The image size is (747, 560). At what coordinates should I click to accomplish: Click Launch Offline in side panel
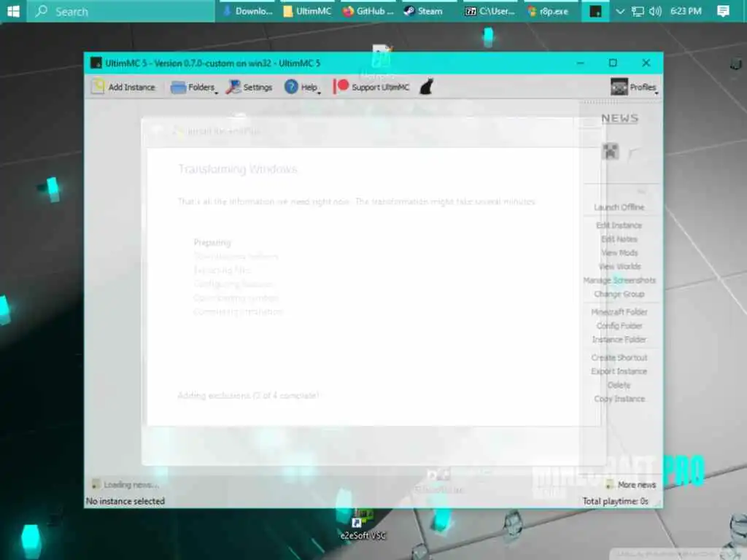point(619,207)
